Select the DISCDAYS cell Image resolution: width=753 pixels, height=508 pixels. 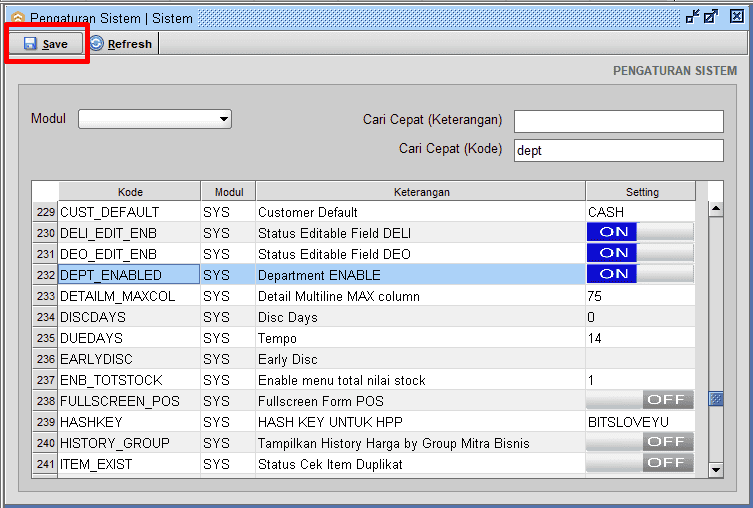click(x=129, y=317)
